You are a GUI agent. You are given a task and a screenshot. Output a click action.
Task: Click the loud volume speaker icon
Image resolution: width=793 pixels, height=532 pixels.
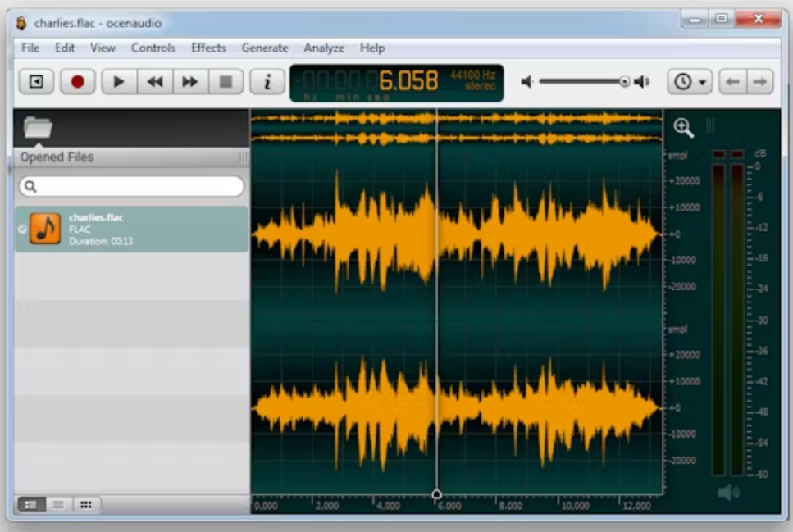pyautogui.click(x=642, y=81)
